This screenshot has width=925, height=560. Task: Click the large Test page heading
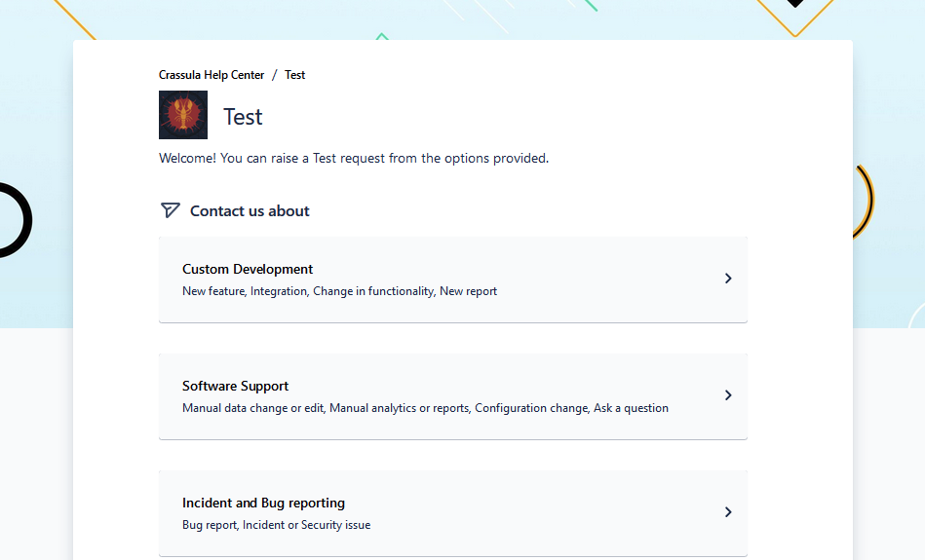(x=243, y=117)
